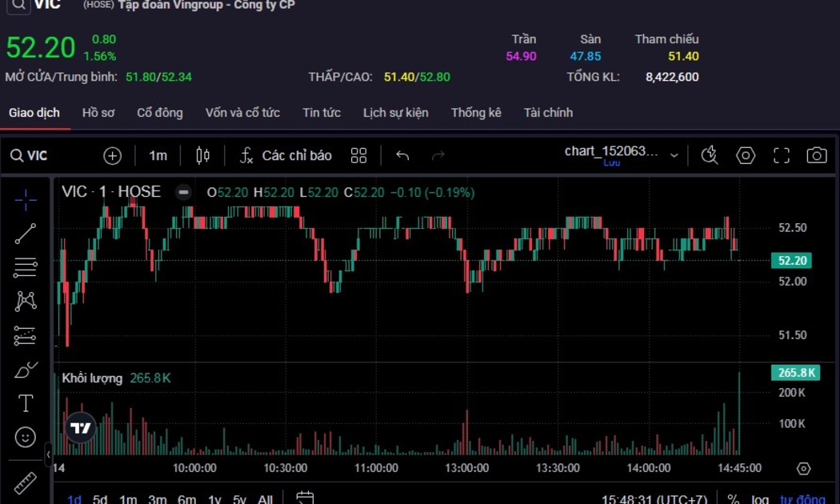Switch to the Hồ sơ tab
Screen dimensions: 840x504
coord(98,113)
